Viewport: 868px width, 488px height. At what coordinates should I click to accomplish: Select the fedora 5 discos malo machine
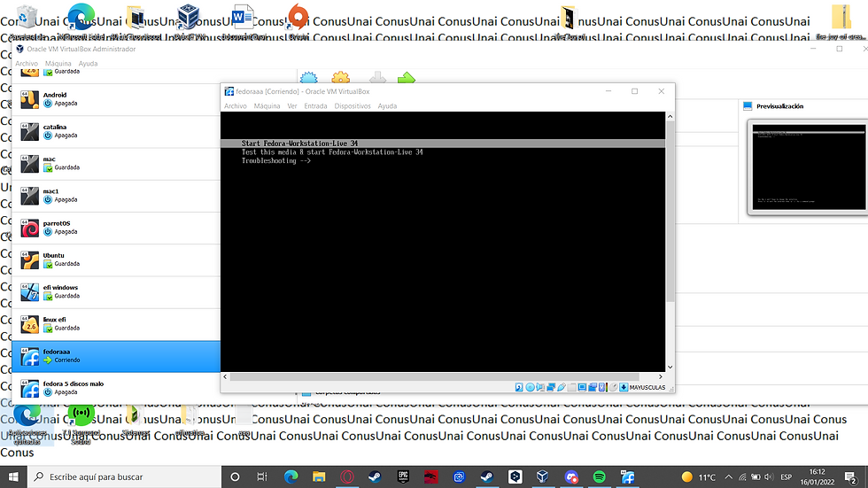[116, 389]
